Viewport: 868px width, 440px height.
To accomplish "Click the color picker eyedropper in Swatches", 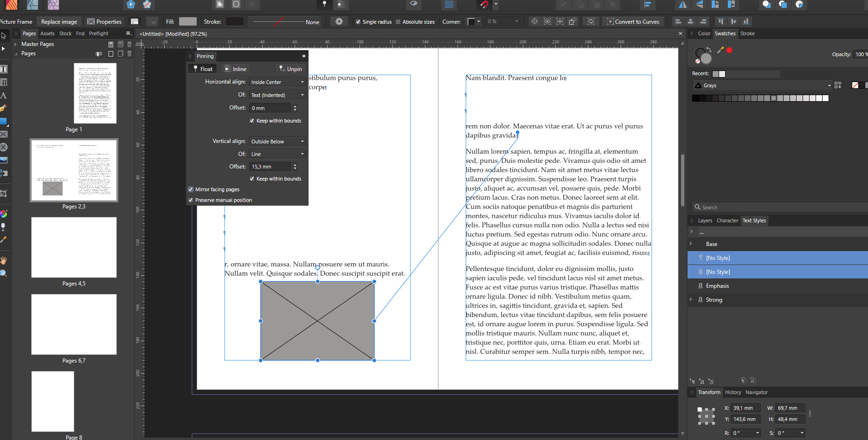I will coord(720,50).
